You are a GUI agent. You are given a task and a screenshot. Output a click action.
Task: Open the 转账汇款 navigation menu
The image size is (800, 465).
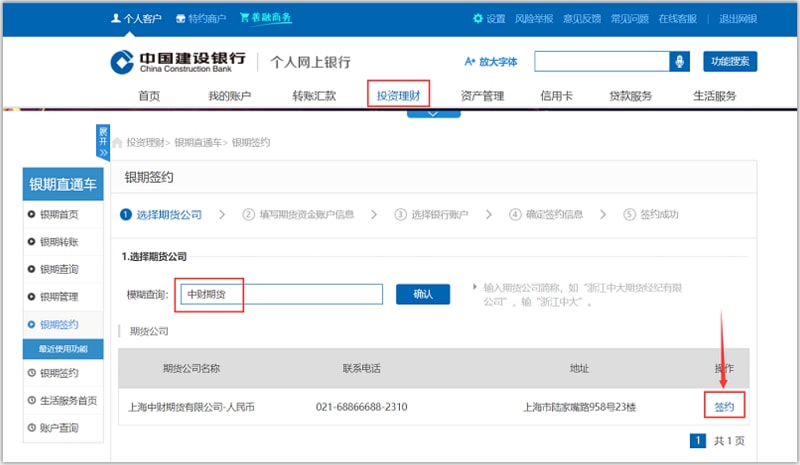click(x=314, y=96)
